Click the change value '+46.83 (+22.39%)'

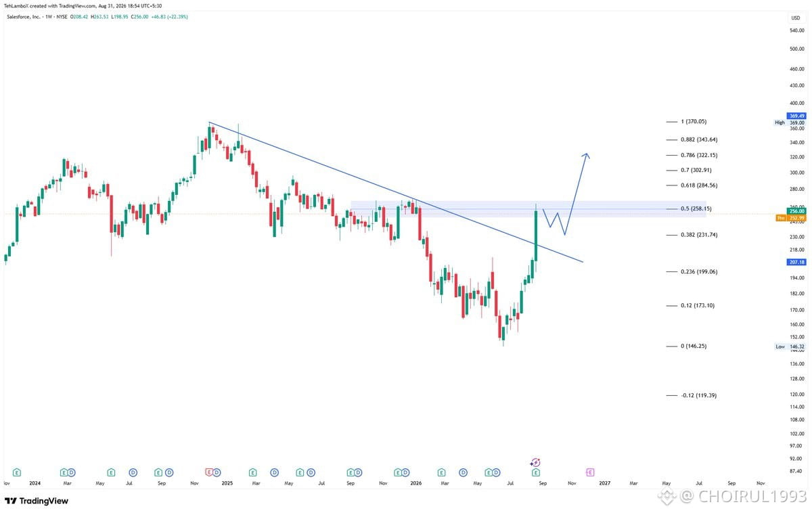(x=170, y=16)
